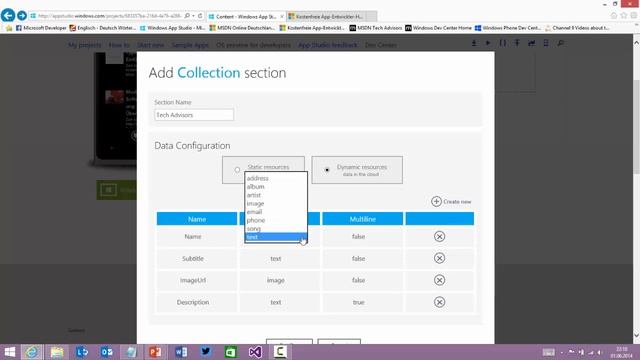The height and width of the screenshot is (360, 640).
Task: Open Word from the taskbar
Action: pos(181,352)
